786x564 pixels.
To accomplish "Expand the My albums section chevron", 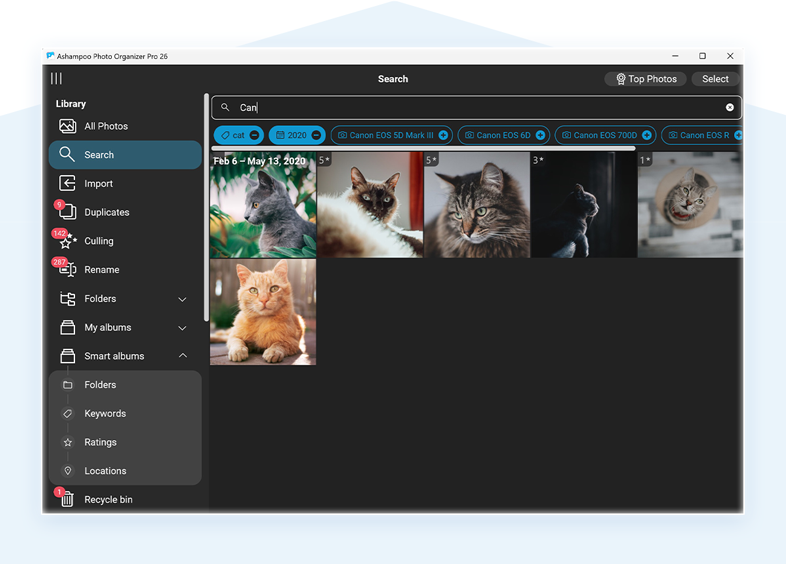I will point(182,328).
